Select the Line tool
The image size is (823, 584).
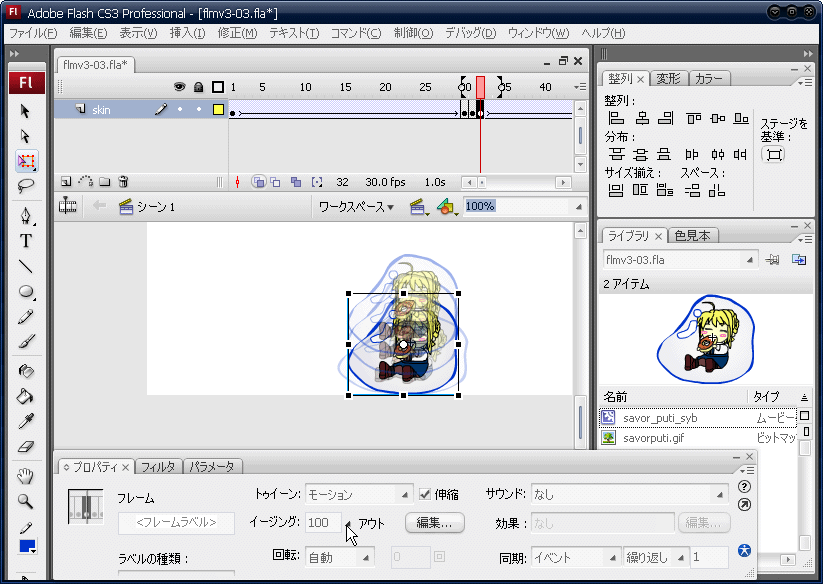pyautogui.click(x=25, y=266)
